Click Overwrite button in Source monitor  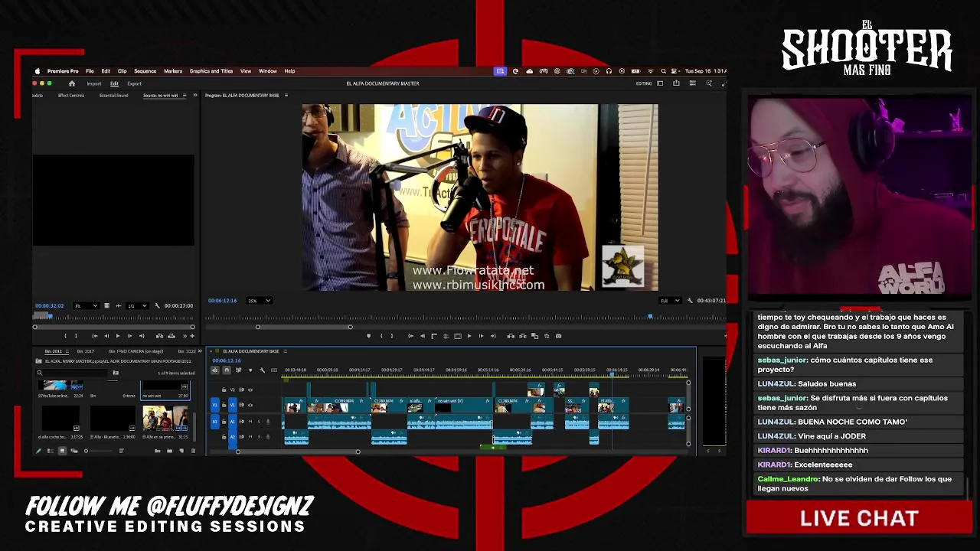tap(171, 336)
